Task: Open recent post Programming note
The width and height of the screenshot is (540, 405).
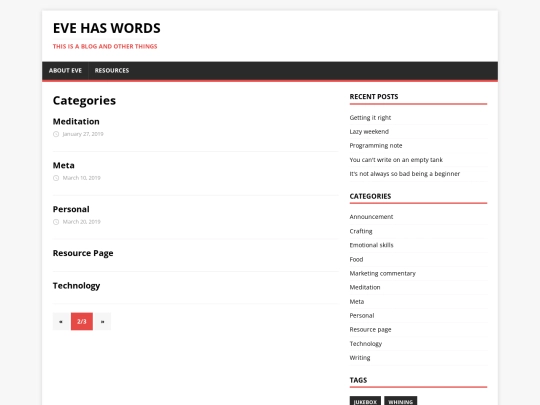Action: [x=376, y=146]
